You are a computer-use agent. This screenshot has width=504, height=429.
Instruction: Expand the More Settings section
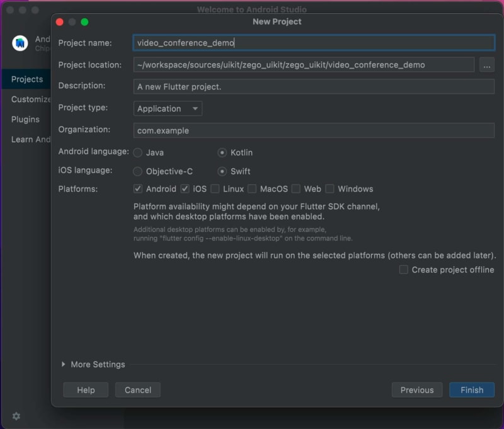[64, 364]
